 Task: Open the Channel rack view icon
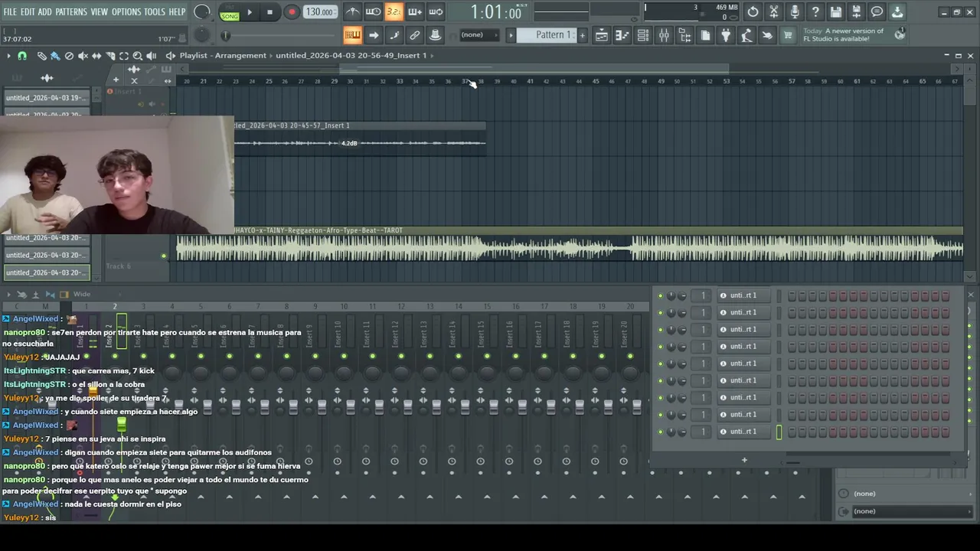pos(643,35)
